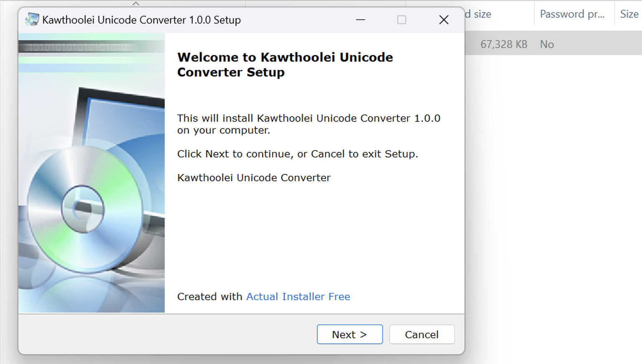Click the installer icon in the title bar
Viewport: 642px width, 364px height.
click(x=32, y=20)
